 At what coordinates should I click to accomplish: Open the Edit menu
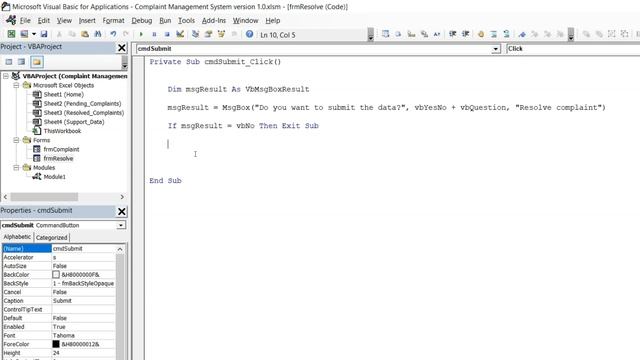(43, 20)
